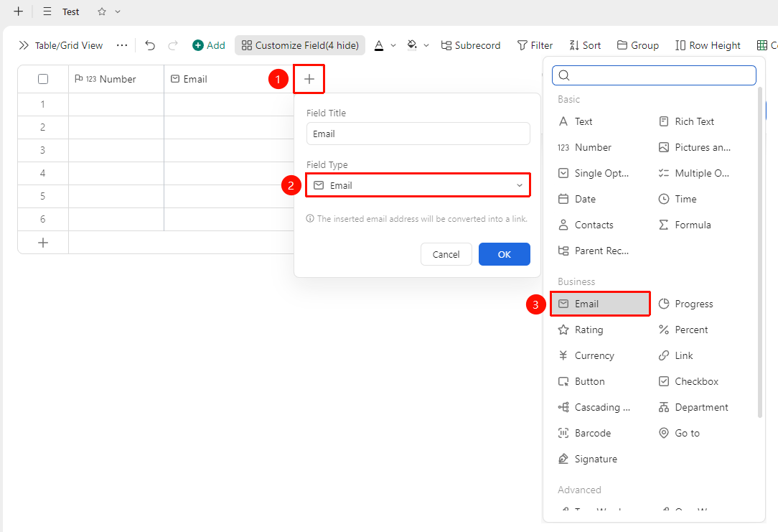
Task: Cancel the new field dialog
Action: tap(446, 254)
